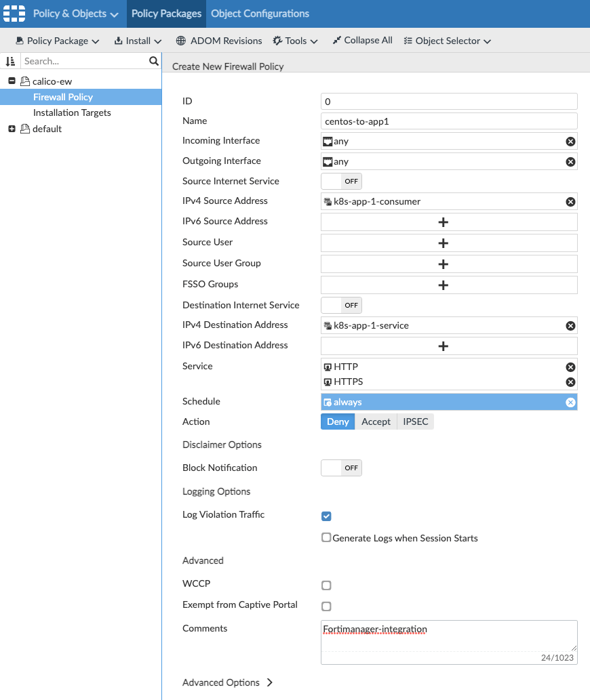Click the Install download icon
590x700 pixels.
tap(119, 41)
